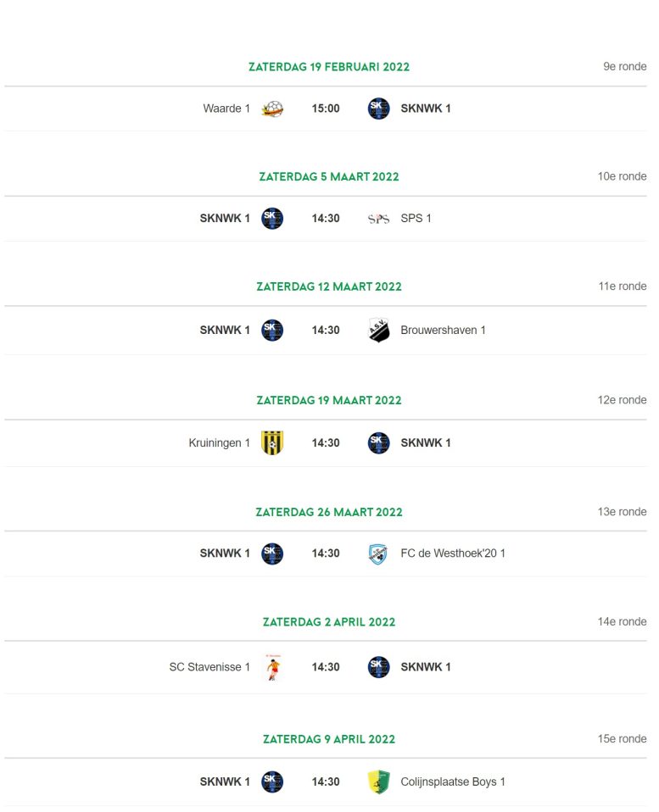Click the Zaterdag 5 Maart 2022 heading
Viewport: 659px width, 812px height.
tap(329, 176)
